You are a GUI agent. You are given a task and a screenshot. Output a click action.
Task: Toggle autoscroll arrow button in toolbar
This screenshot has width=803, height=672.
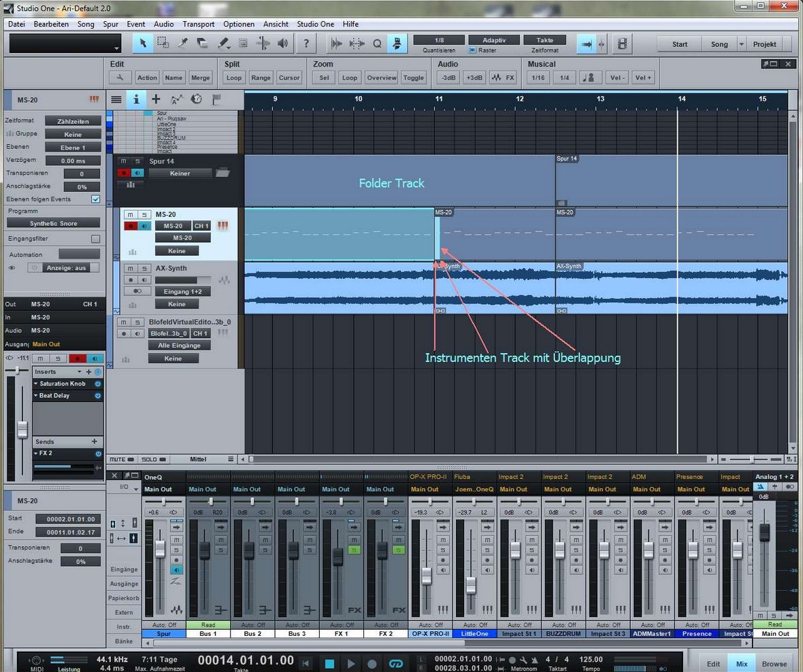[x=587, y=44]
